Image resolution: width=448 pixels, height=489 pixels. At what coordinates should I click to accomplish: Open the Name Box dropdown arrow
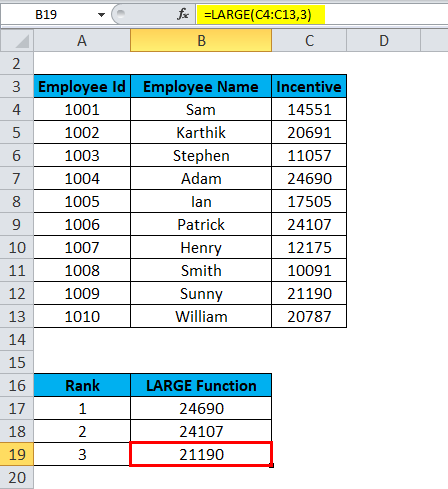(x=101, y=15)
